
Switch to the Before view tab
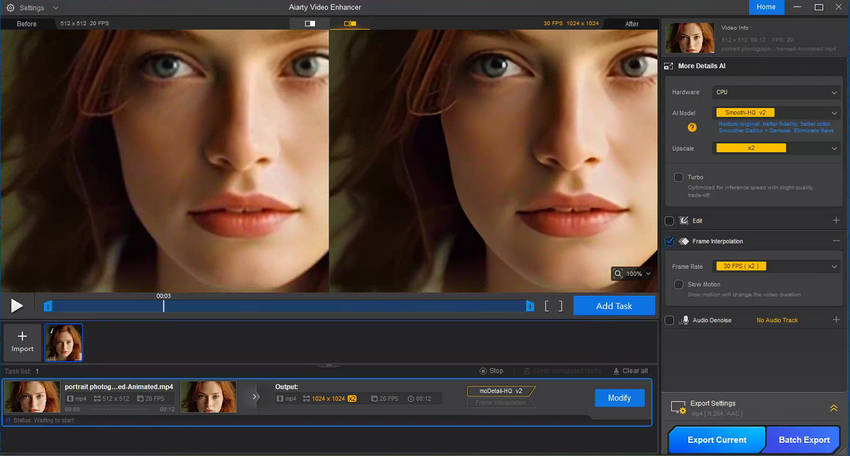tap(27, 24)
